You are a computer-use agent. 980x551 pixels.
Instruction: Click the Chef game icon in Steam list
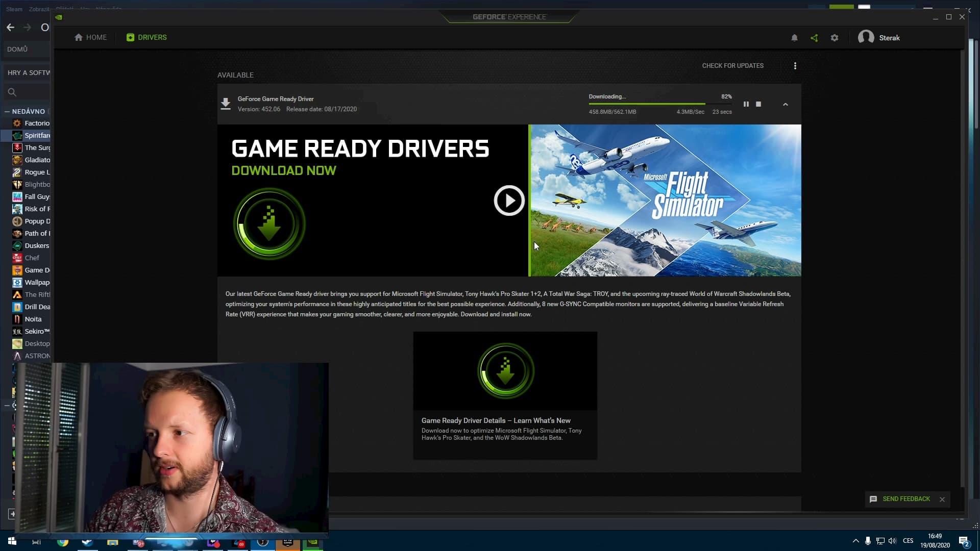click(x=17, y=258)
